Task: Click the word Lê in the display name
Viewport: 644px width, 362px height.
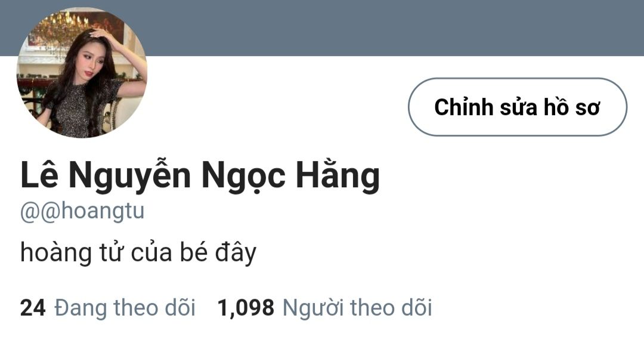Action: 39,174
